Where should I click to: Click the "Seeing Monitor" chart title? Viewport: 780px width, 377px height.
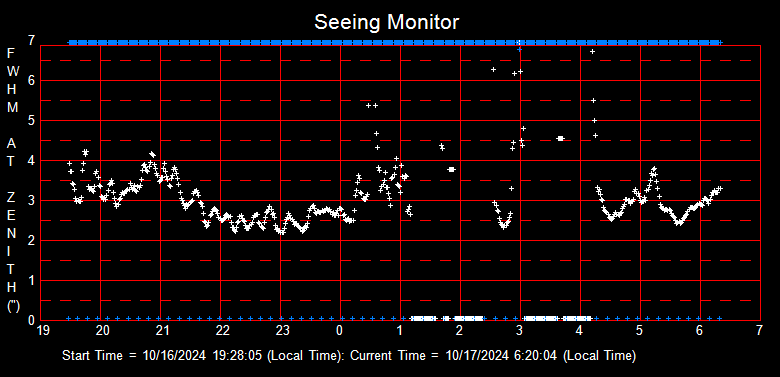click(x=387, y=22)
